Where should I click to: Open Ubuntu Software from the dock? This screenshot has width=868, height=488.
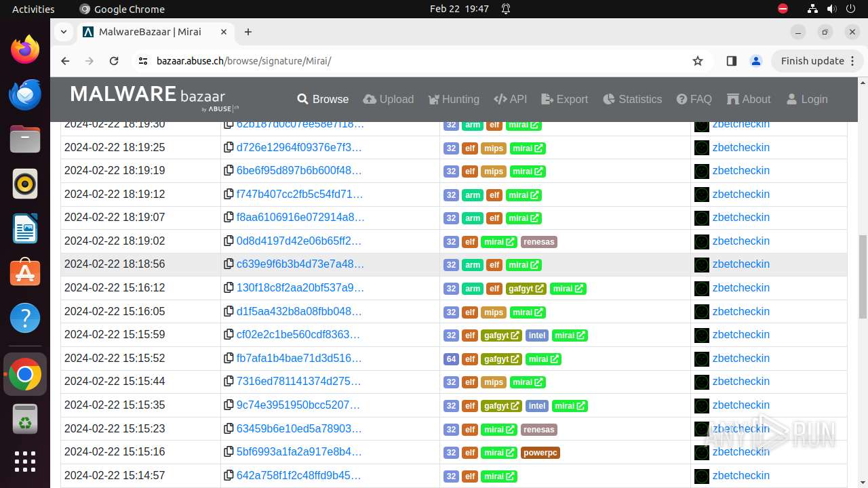(x=25, y=273)
